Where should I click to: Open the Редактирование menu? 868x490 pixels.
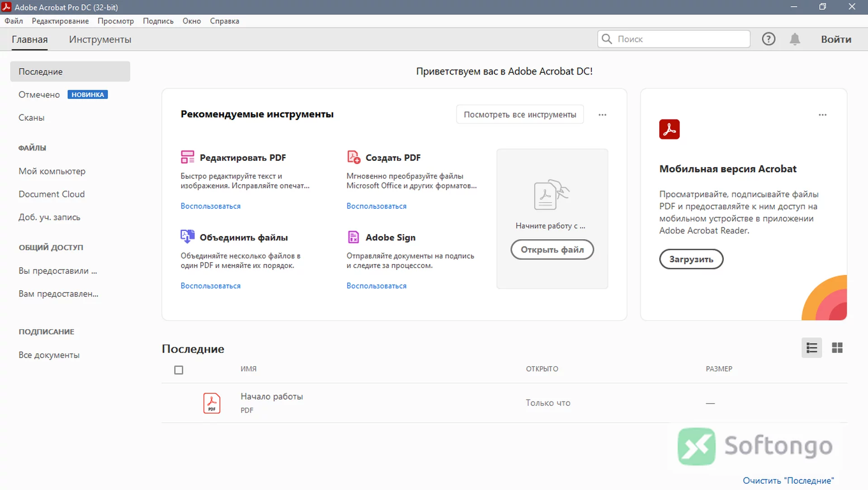(x=60, y=21)
